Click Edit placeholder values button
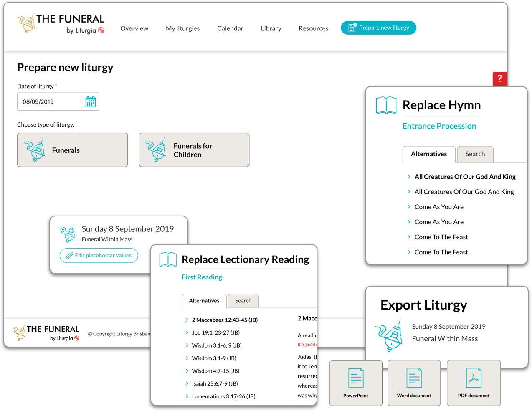This screenshot has width=532, height=411. [99, 255]
